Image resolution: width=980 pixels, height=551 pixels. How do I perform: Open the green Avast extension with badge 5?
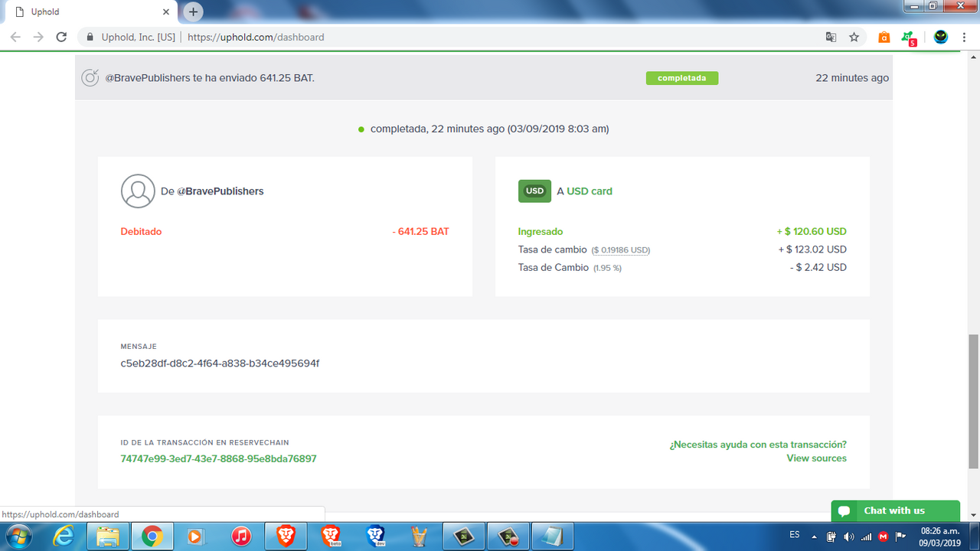coord(909,37)
